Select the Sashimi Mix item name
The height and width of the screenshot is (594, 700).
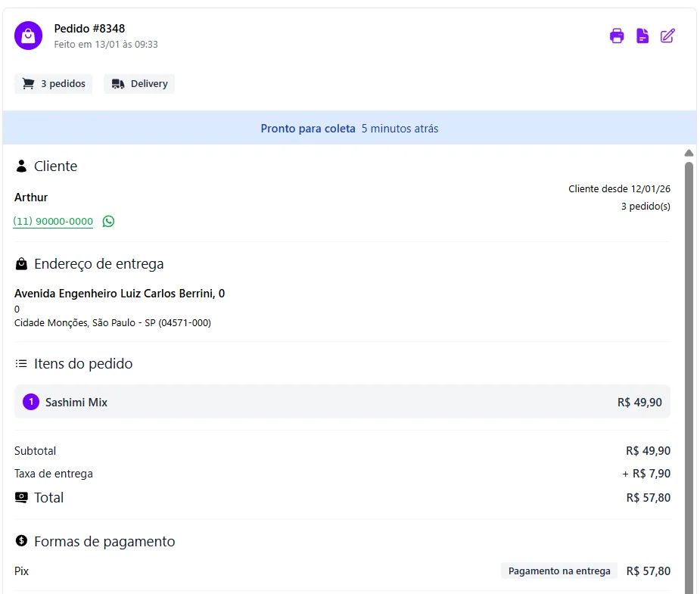point(76,402)
